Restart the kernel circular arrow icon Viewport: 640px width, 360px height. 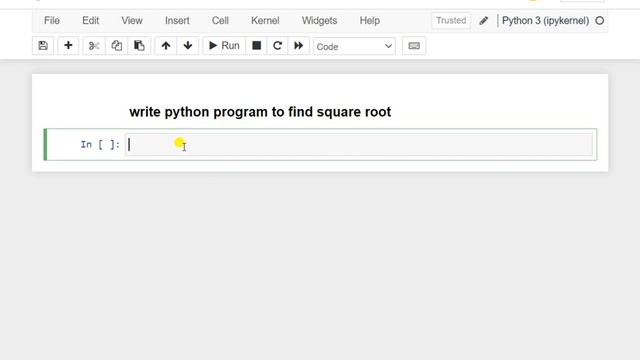click(278, 46)
